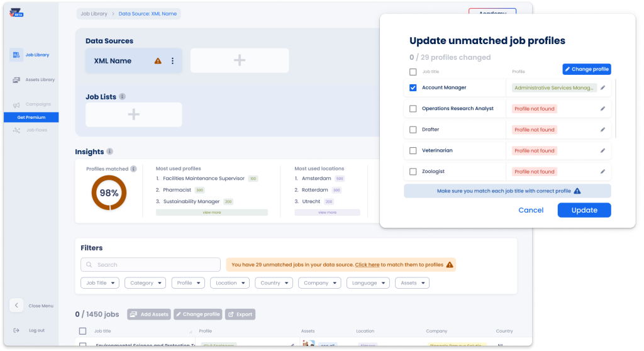Edit profile for Veterinarian via pencil icon
Viewport: 644px width, 351px height.
tap(602, 151)
